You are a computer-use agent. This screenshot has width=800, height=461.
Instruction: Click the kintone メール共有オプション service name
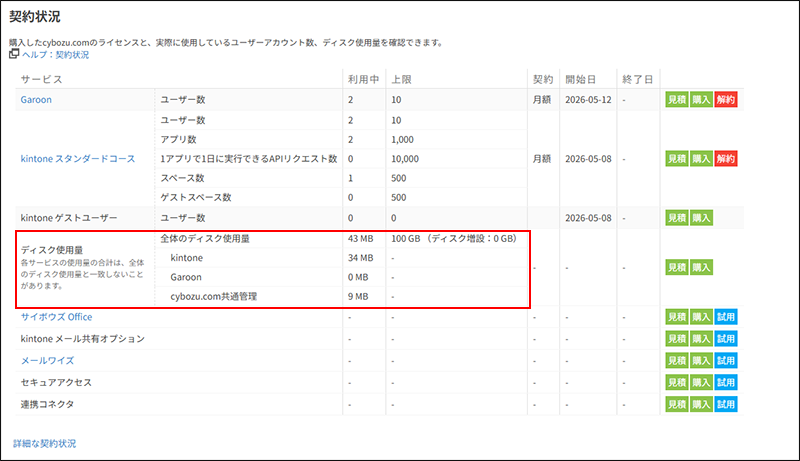83,339
